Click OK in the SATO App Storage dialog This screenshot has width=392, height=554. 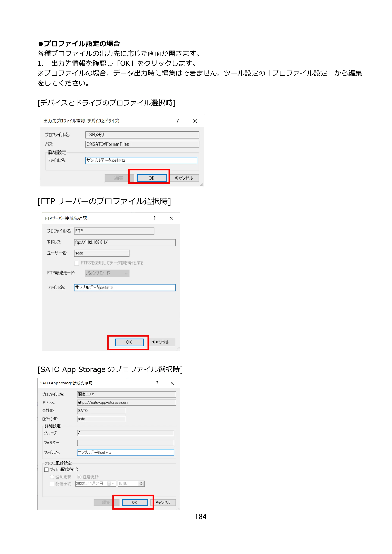[135, 503]
